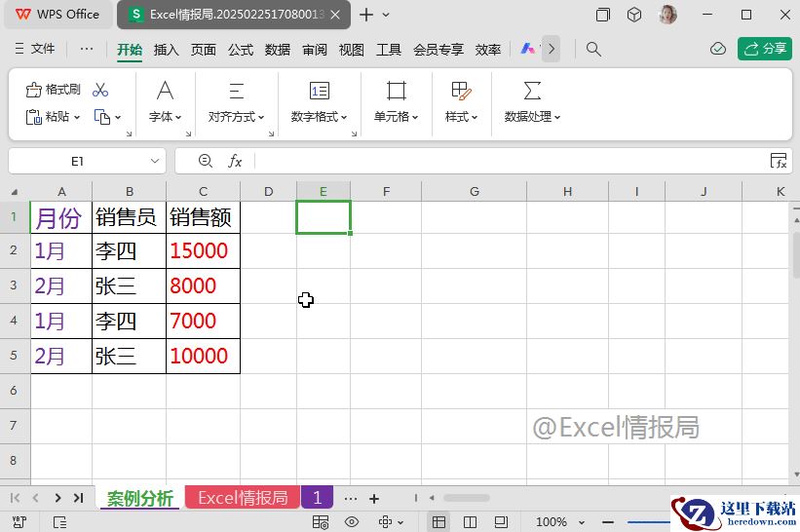Open the Cells (单元格) icon
The height and width of the screenshot is (532, 800).
[x=396, y=91]
